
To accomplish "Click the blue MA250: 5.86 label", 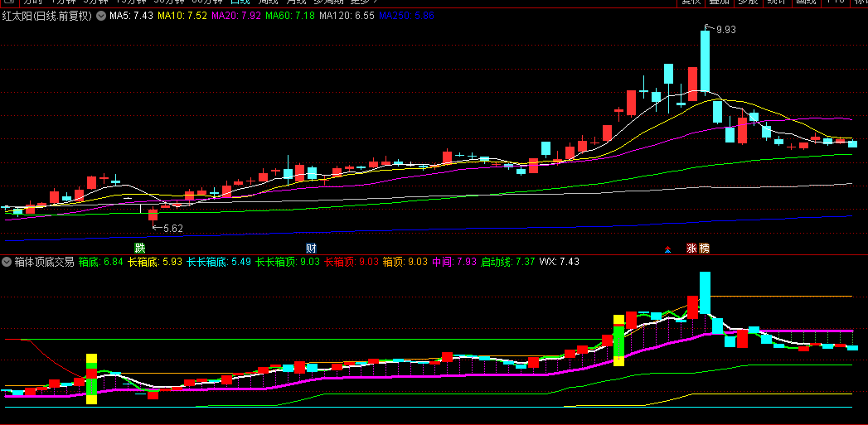I will [406, 16].
